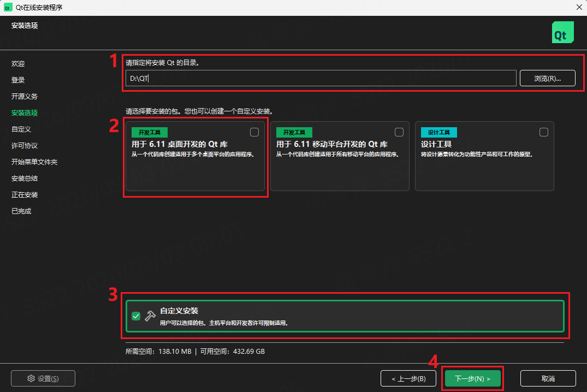587x392 pixels.
Task: Select the 许可协议 step in sidebar
Action: click(25, 146)
